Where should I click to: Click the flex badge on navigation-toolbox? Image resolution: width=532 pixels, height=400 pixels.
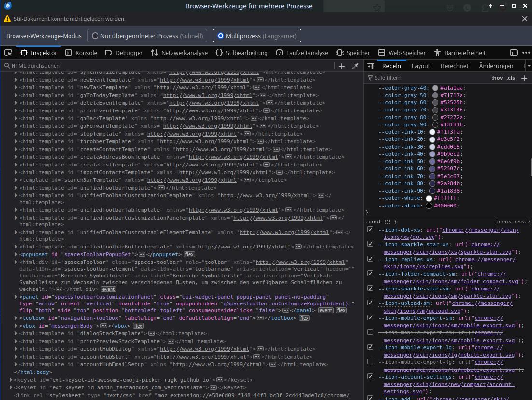(x=304, y=318)
